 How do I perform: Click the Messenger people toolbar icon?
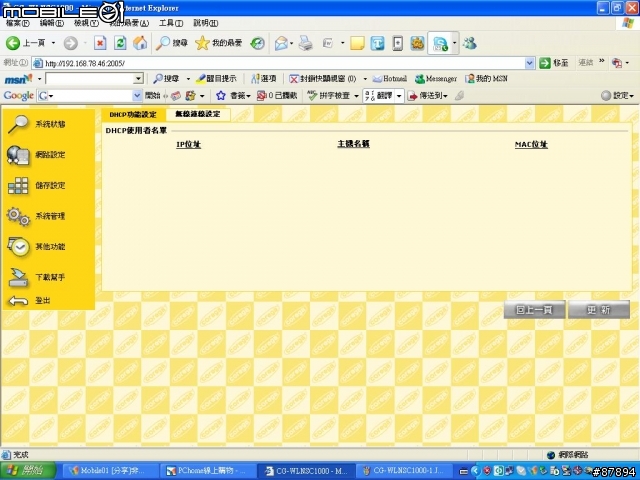pyautogui.click(x=470, y=43)
